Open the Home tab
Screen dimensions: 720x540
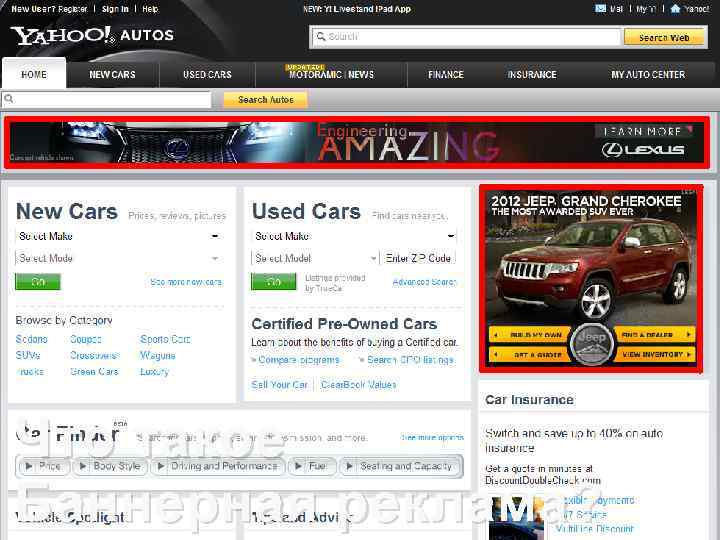[x=34, y=74]
